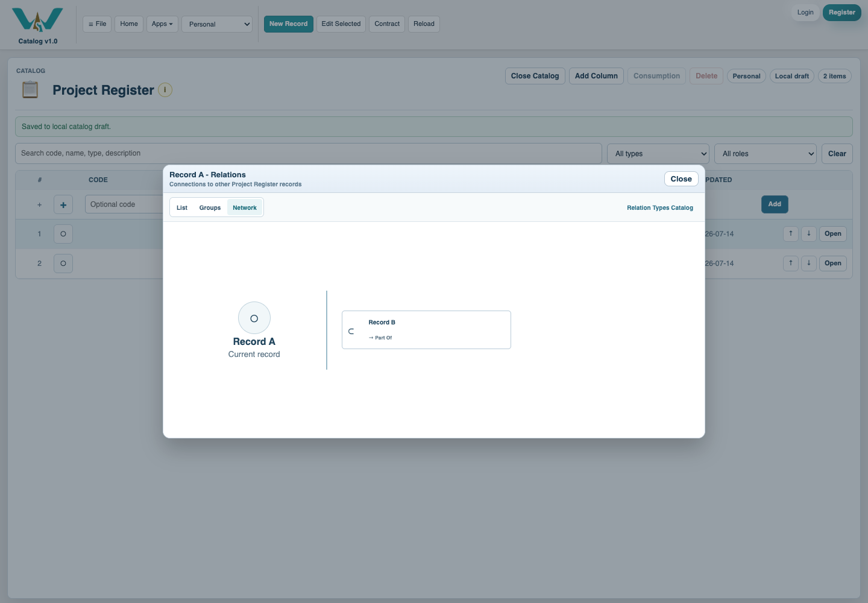868x603 pixels.
Task: Click the Personal badge
Action: [746, 76]
